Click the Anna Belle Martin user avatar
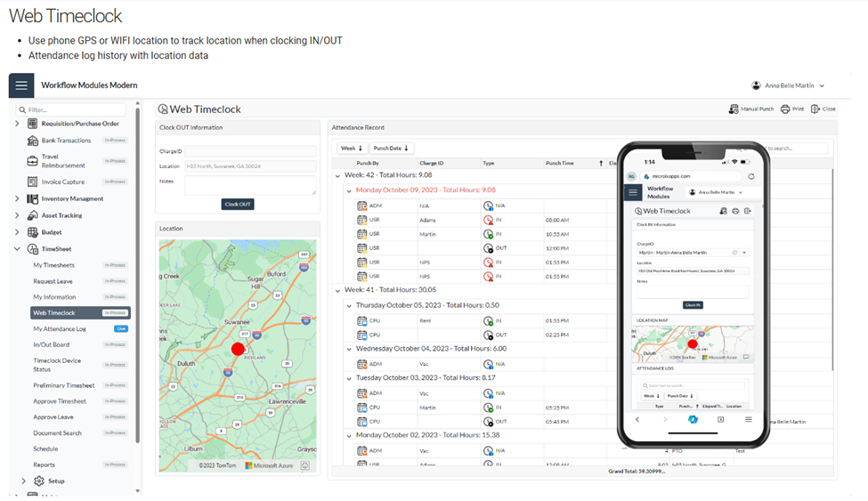 pos(756,85)
